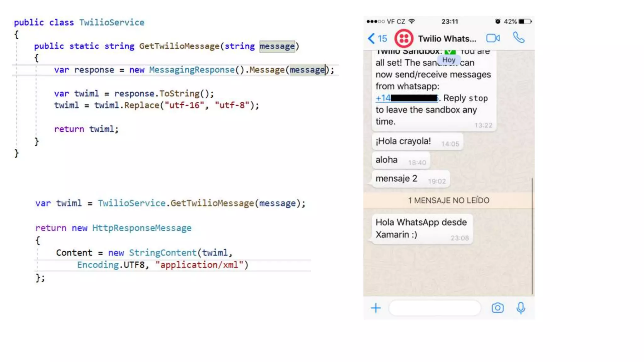Start a voice call via phone icon
644x362 pixels.
click(519, 38)
